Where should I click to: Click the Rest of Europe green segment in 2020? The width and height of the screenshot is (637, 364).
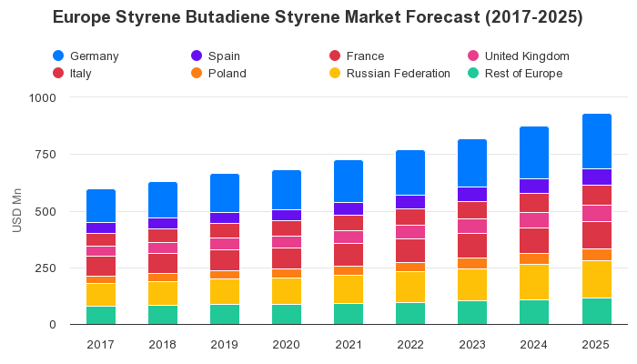coord(287,315)
